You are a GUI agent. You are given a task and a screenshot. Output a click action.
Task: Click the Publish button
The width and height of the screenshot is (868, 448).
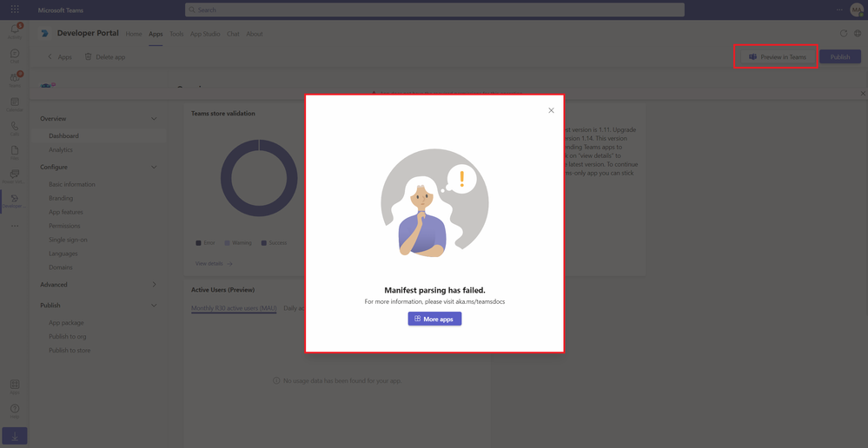point(840,57)
